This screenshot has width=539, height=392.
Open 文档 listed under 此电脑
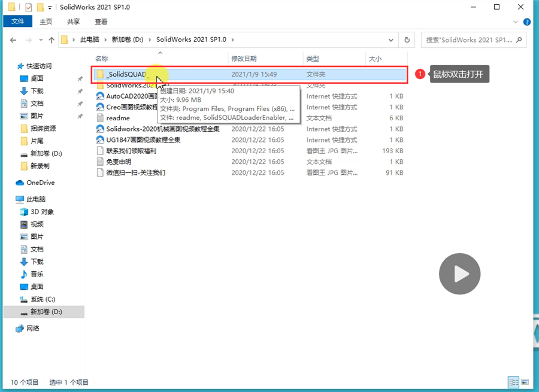[37, 249]
